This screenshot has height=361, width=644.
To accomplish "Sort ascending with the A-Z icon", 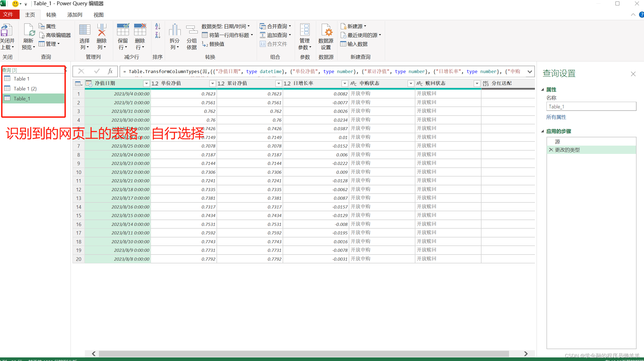I will tap(158, 26).
